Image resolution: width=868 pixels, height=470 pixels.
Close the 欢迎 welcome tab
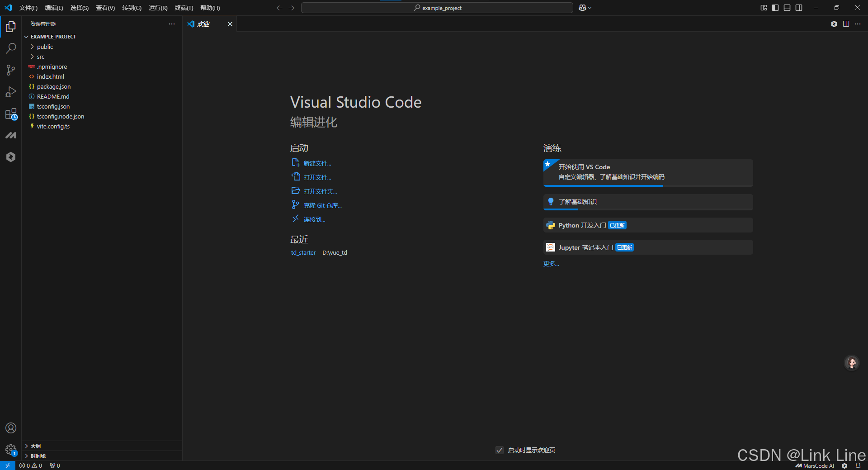point(230,24)
